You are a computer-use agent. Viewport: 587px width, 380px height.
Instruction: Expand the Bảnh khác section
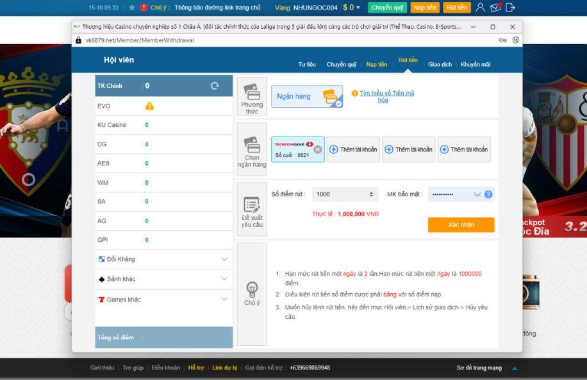(x=164, y=279)
